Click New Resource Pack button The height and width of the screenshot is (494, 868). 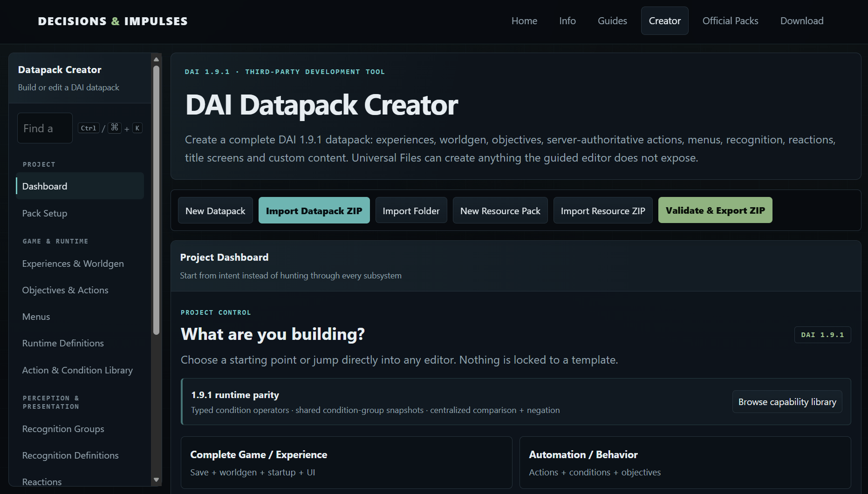pyautogui.click(x=500, y=210)
